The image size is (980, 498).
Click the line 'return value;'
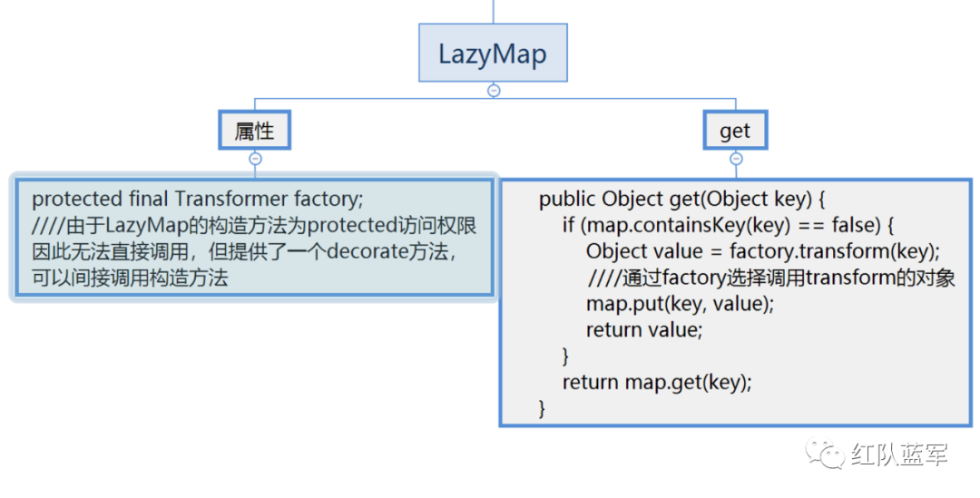[x=644, y=329]
